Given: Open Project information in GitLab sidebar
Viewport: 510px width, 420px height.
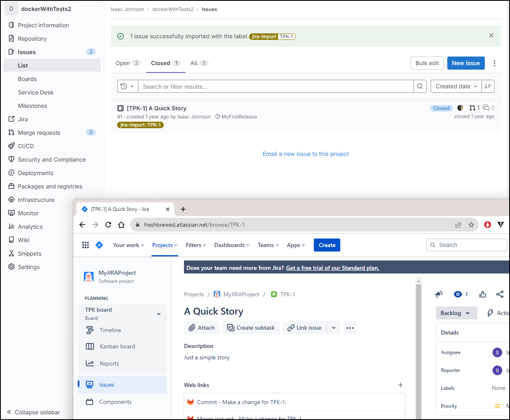Looking at the screenshot, I should 52,25.
